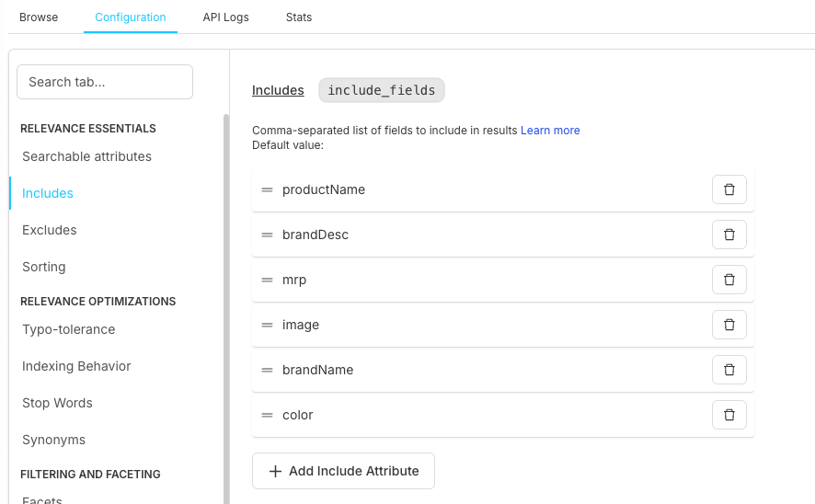Image resolution: width=815 pixels, height=504 pixels.
Task: Click trash icon for image attribute
Action: coord(729,325)
